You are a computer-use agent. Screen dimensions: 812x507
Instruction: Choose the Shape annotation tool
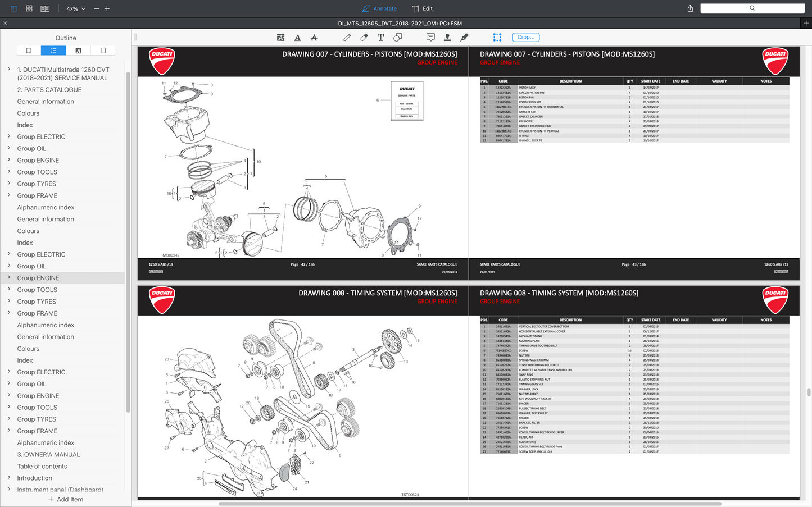[397, 37]
